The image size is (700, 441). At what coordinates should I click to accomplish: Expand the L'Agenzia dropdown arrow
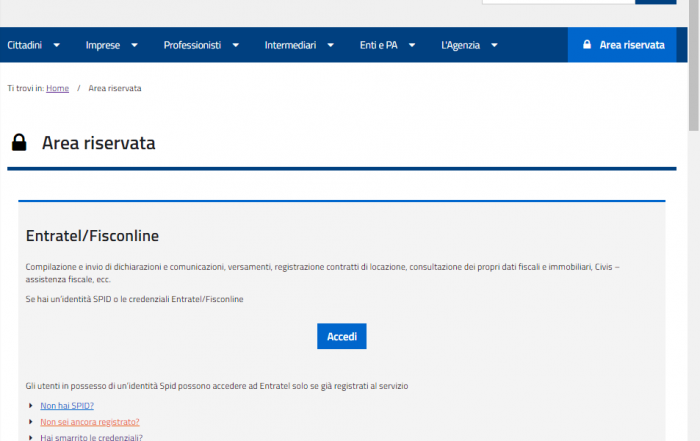tap(494, 45)
